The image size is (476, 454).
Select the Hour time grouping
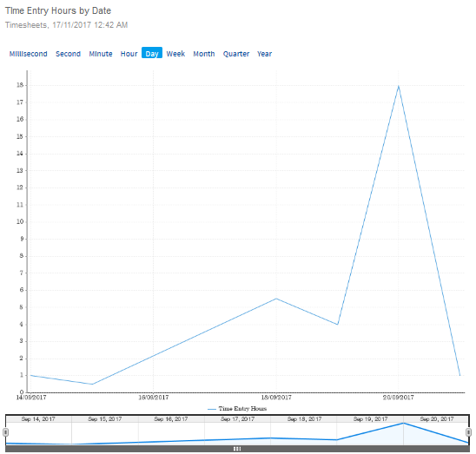click(129, 54)
